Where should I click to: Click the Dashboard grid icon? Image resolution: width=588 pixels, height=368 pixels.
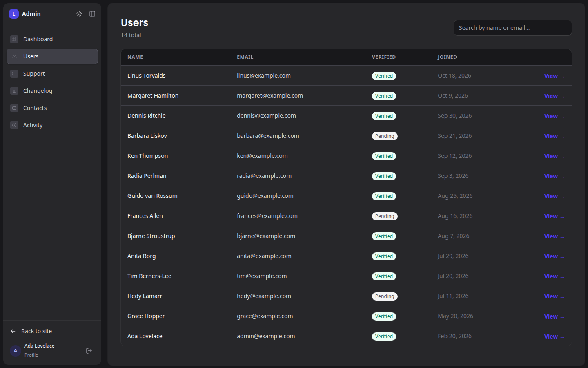[x=14, y=39]
